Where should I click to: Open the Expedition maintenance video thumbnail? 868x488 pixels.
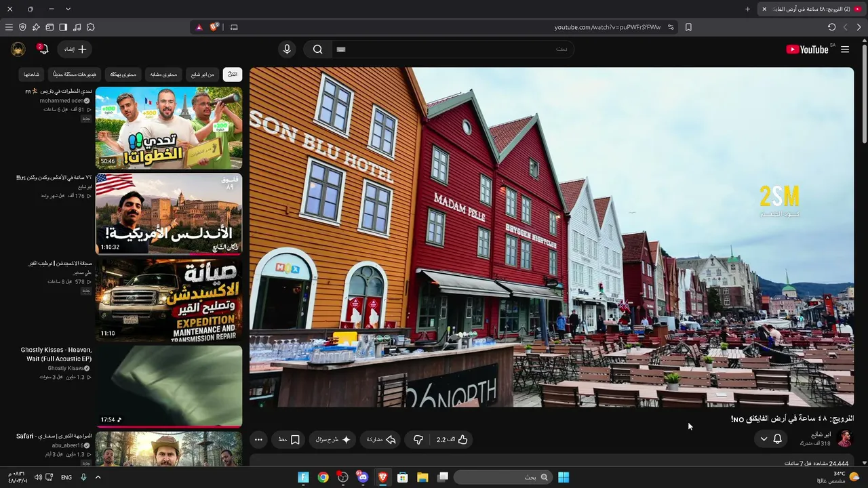pyautogui.click(x=169, y=300)
